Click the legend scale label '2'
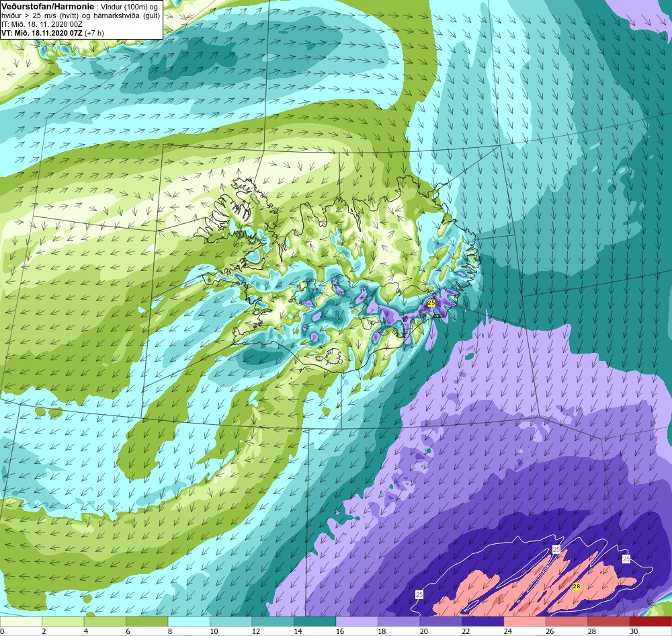 (x=44, y=631)
